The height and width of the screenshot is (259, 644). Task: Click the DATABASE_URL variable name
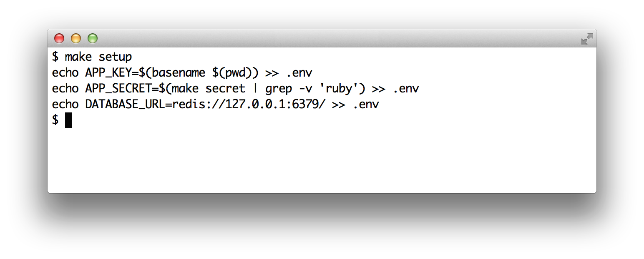125,104
